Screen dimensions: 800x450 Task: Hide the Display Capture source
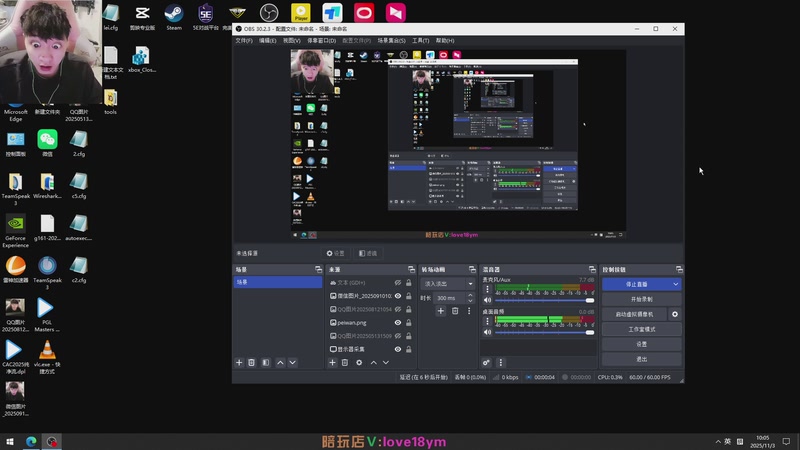[398, 349]
